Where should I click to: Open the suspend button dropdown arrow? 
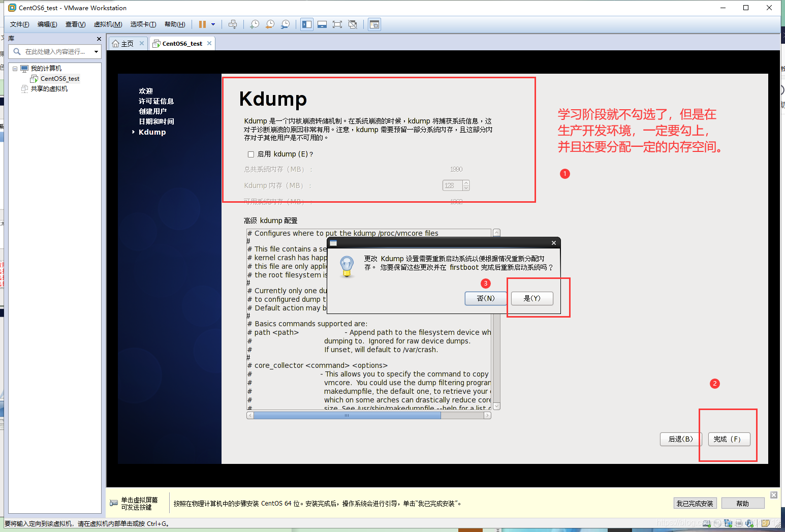tap(213, 24)
